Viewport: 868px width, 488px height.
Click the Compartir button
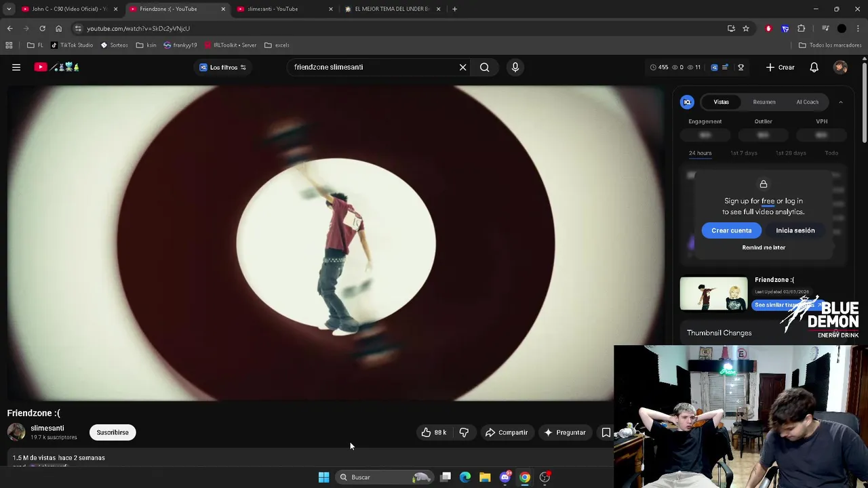tap(506, 432)
